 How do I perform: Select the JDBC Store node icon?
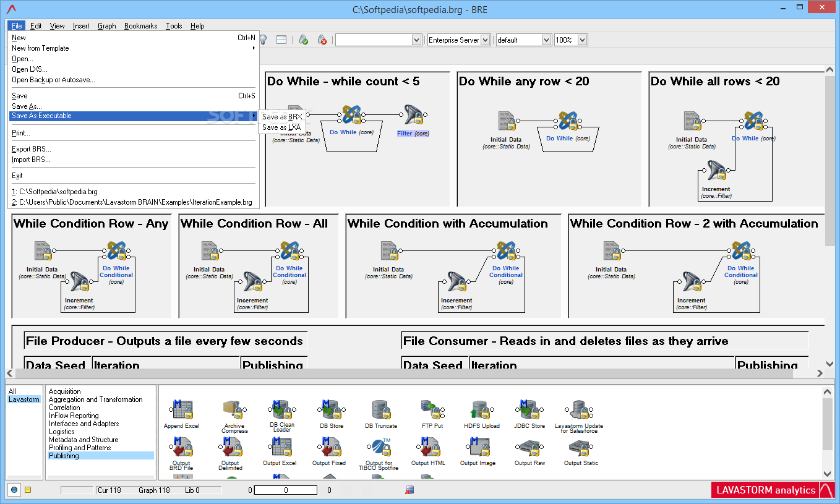click(x=529, y=410)
